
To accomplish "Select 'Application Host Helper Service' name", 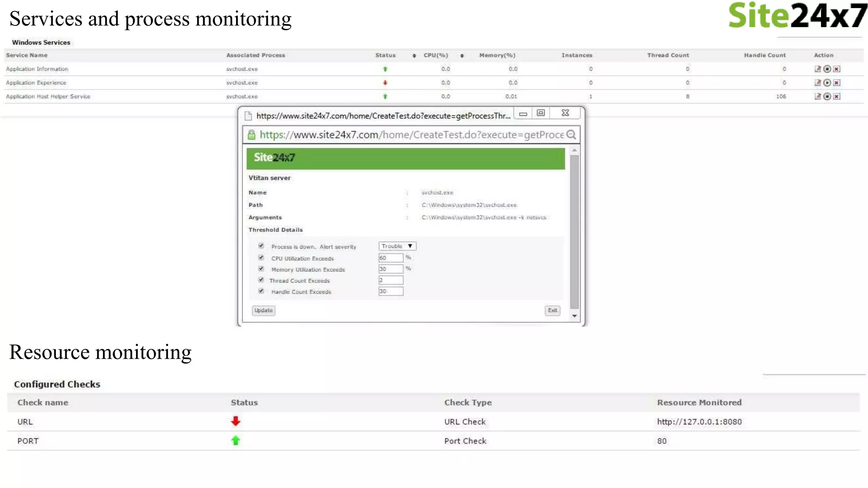I will click(x=48, y=97).
